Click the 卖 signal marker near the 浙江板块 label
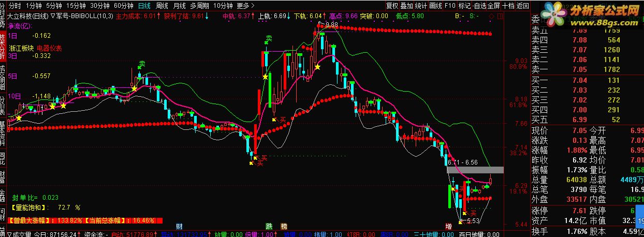 141,64
